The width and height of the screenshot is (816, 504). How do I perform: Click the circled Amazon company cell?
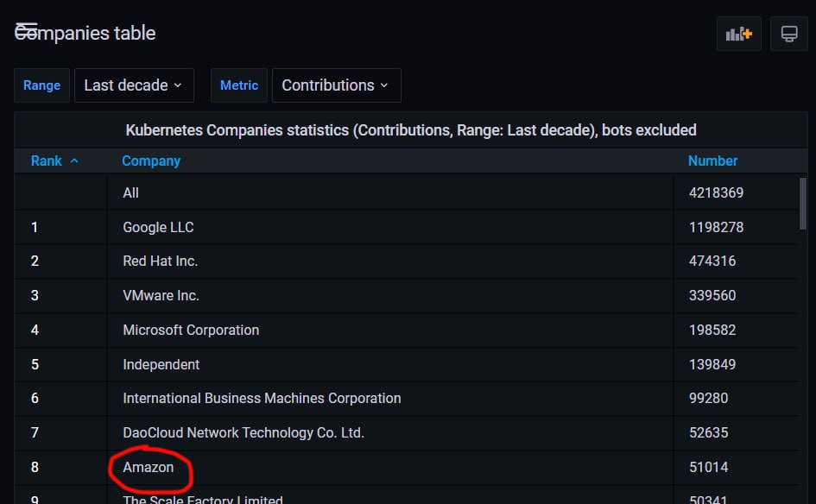(149, 467)
